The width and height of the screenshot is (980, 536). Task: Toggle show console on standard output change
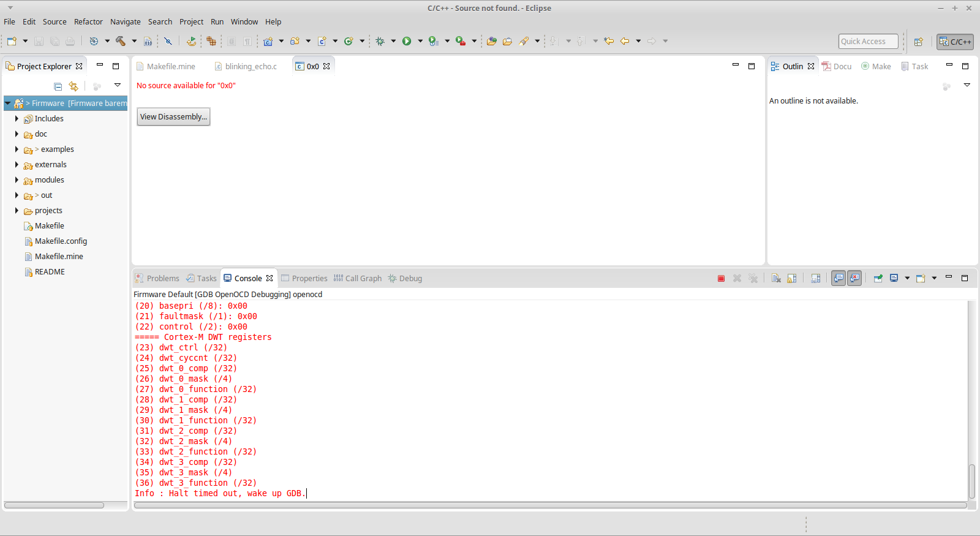839,278
